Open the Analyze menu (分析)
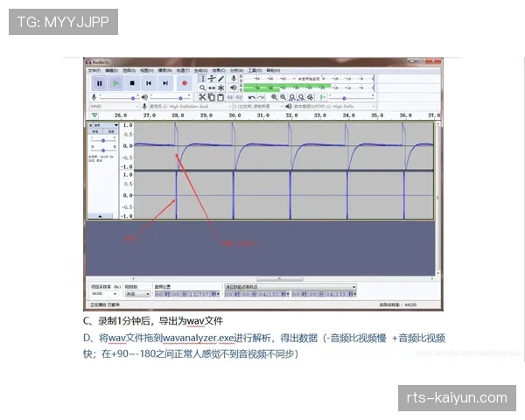Screen dimensions: 525x420 tap(237, 70)
